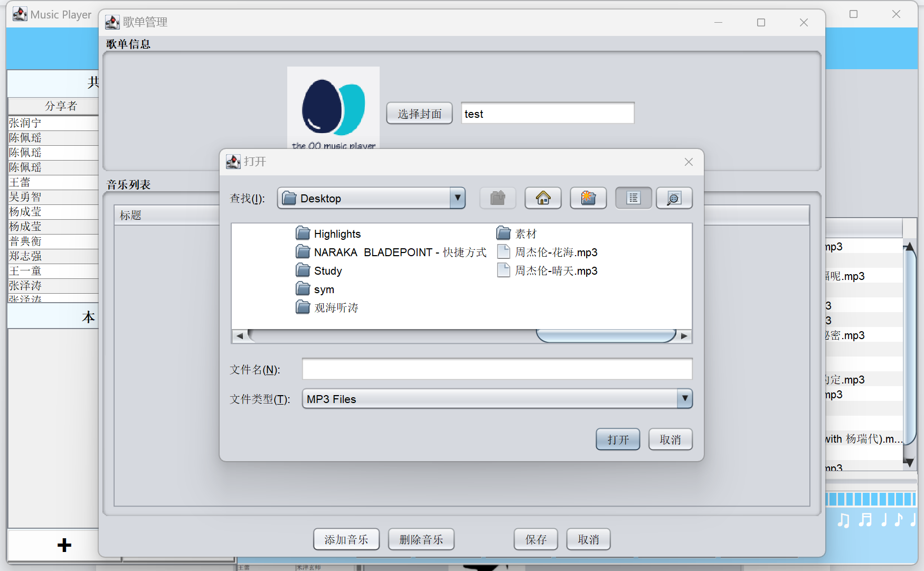Click the plus icon to add playlist
Screen dimensions: 924x571
(x=64, y=545)
